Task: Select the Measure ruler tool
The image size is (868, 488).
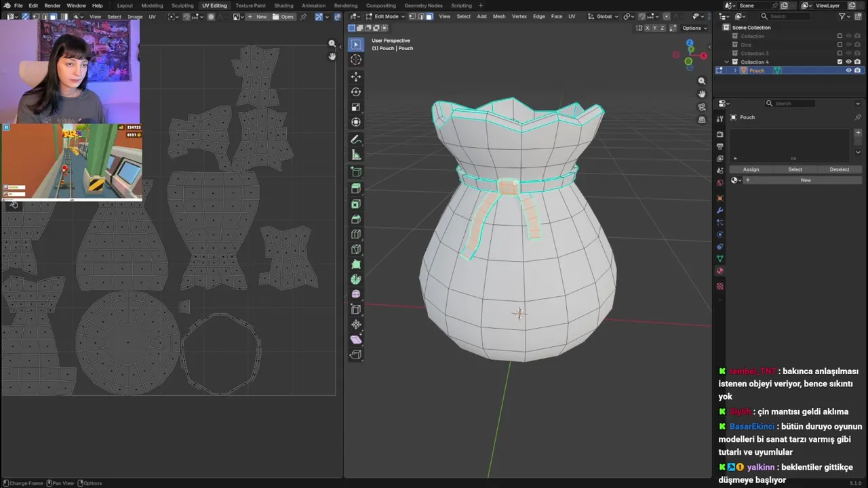Action: (x=356, y=155)
